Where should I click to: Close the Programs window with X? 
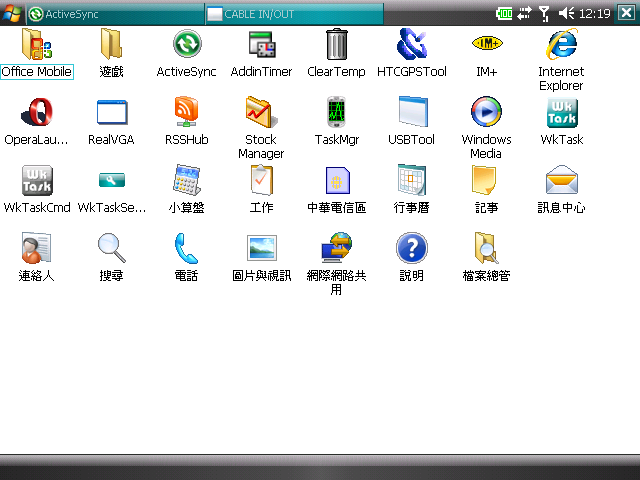coord(627,13)
